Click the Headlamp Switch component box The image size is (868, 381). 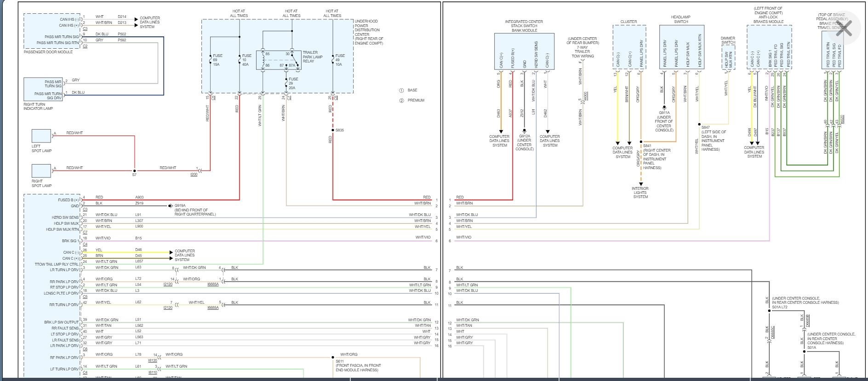tap(681, 47)
